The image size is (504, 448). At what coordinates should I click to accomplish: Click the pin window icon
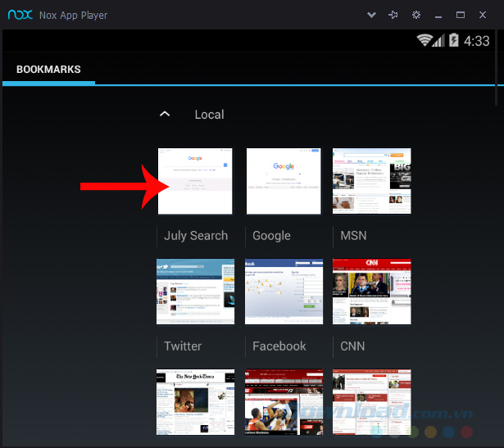(394, 15)
